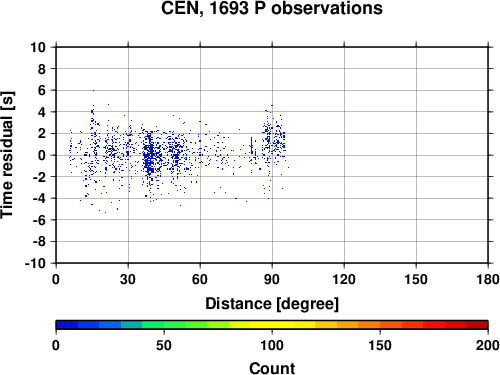Click the y-axis tick label "4"
This screenshot has height=375, width=500.
42,112
